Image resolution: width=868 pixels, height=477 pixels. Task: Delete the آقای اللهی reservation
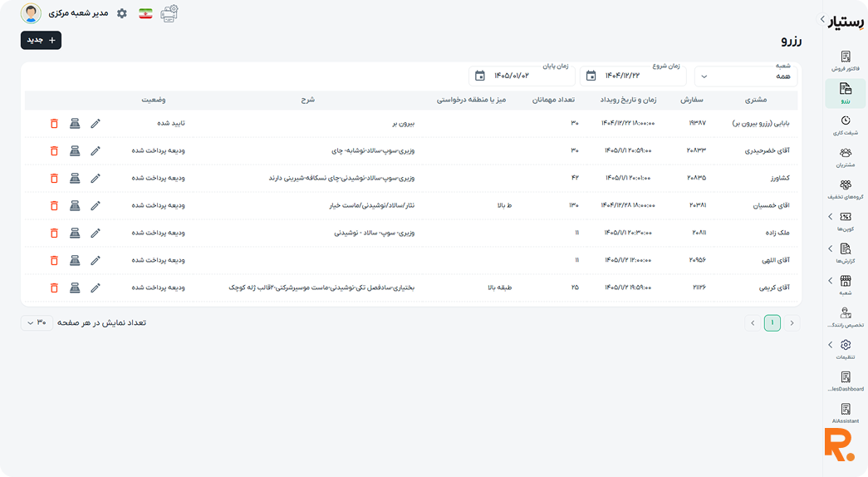[54, 260]
